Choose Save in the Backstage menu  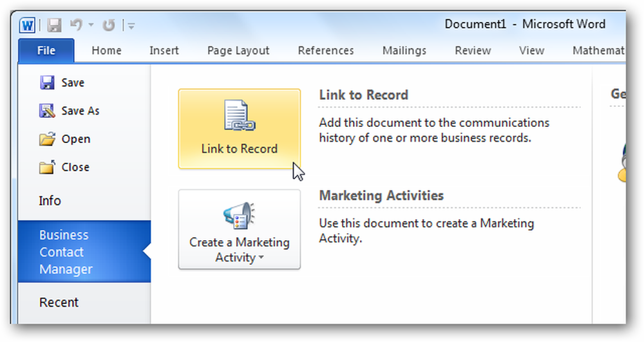(73, 82)
